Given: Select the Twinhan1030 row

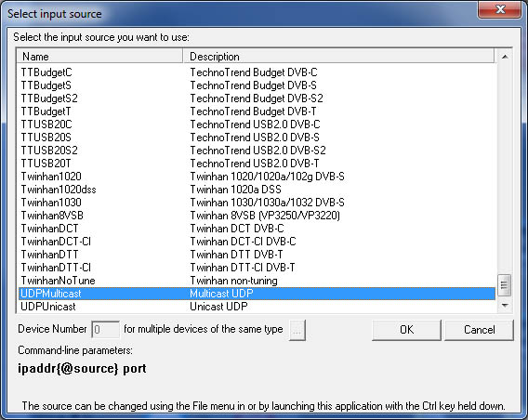Looking at the screenshot, I should click(x=257, y=203).
